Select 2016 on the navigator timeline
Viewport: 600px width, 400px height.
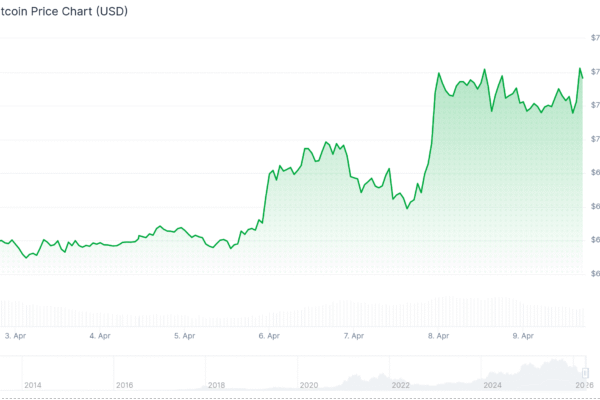click(124, 384)
